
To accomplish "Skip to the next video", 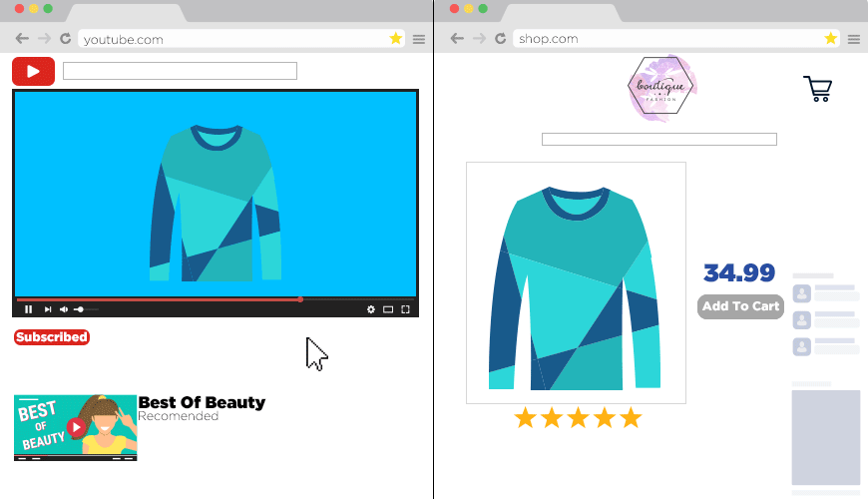I will coord(47,309).
